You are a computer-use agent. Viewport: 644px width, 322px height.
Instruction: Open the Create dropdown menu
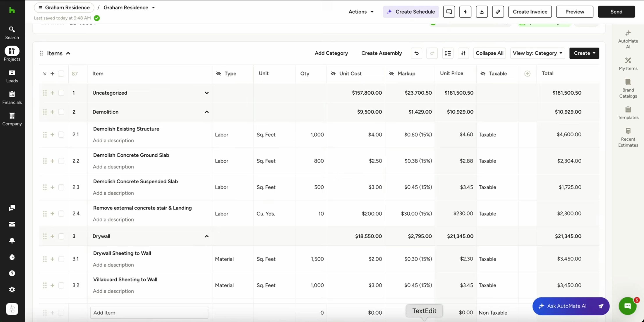[584, 53]
